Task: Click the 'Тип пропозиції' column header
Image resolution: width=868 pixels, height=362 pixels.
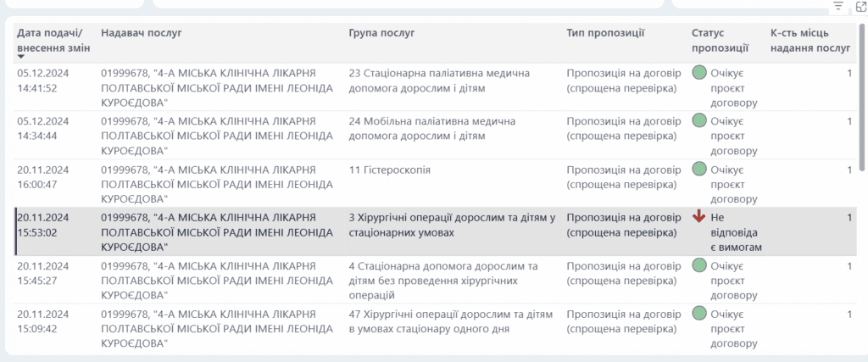Action: pos(605,33)
